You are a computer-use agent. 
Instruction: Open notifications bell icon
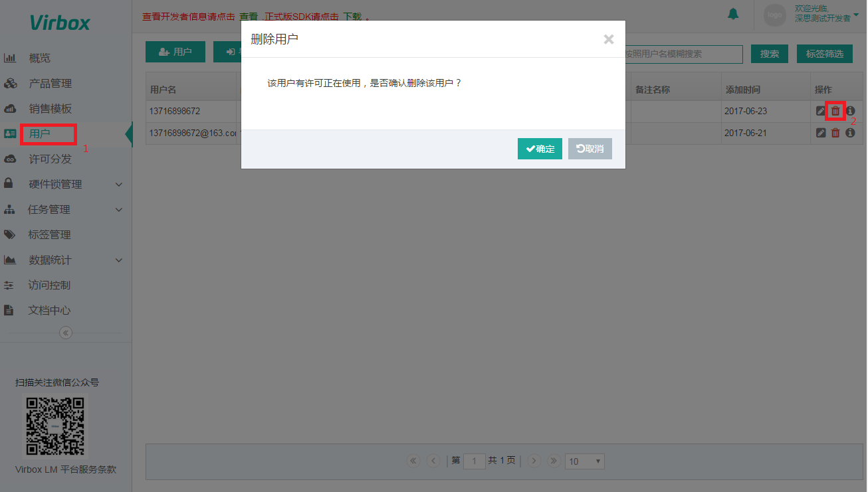point(734,14)
